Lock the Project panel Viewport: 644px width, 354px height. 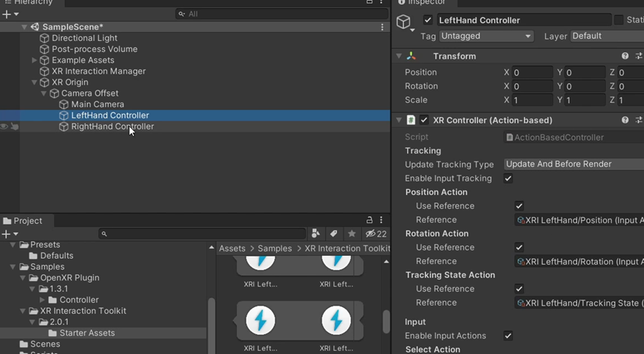click(369, 220)
